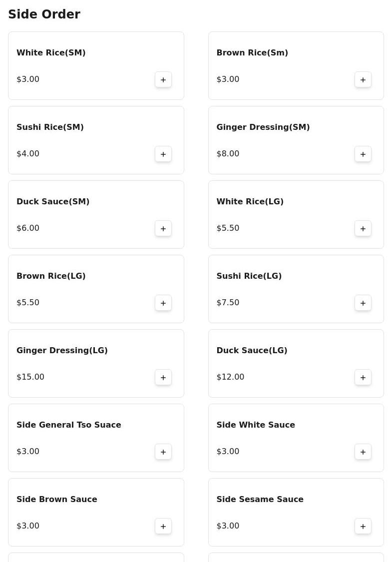Add Duck Sauce(LG) using plus icon
Image resolution: width=392 pixels, height=562 pixels.
[x=363, y=377]
